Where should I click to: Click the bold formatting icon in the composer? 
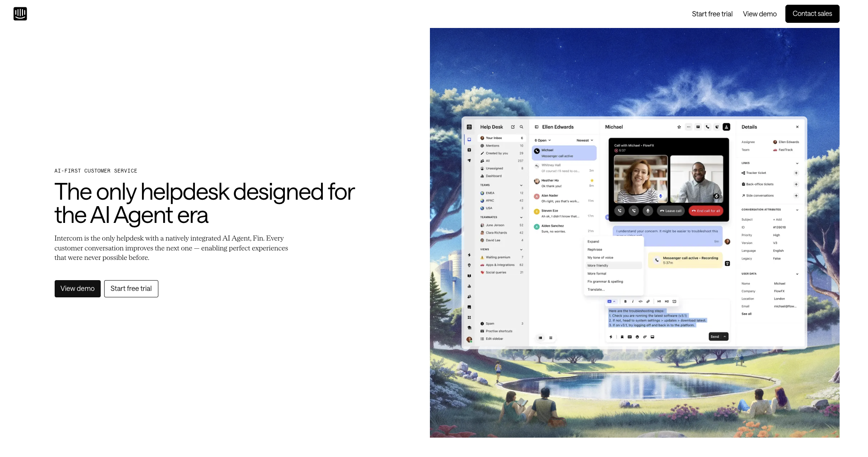point(625,301)
